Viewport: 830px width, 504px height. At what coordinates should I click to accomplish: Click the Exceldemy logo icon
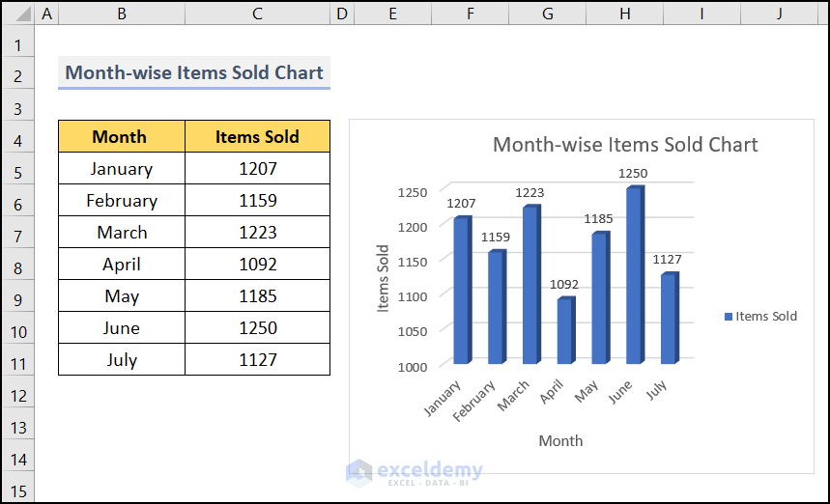click(x=359, y=472)
